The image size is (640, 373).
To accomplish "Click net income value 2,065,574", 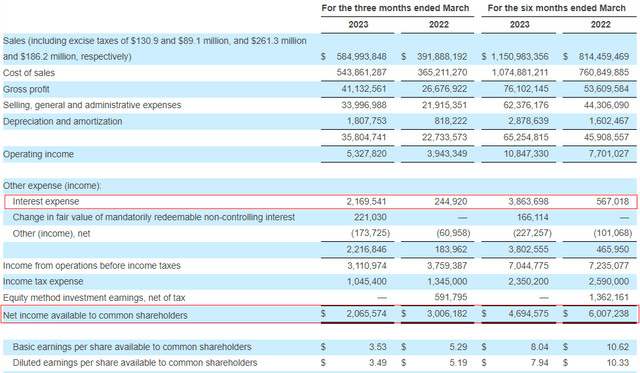I will tap(367, 314).
